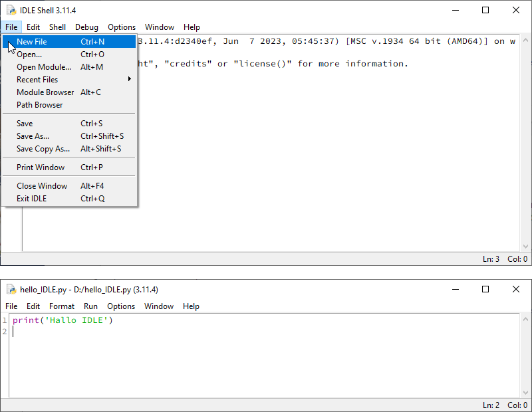Image resolution: width=532 pixels, height=412 pixels.
Task: Open File menu in hello_IDLE.py editor
Action: (x=11, y=306)
